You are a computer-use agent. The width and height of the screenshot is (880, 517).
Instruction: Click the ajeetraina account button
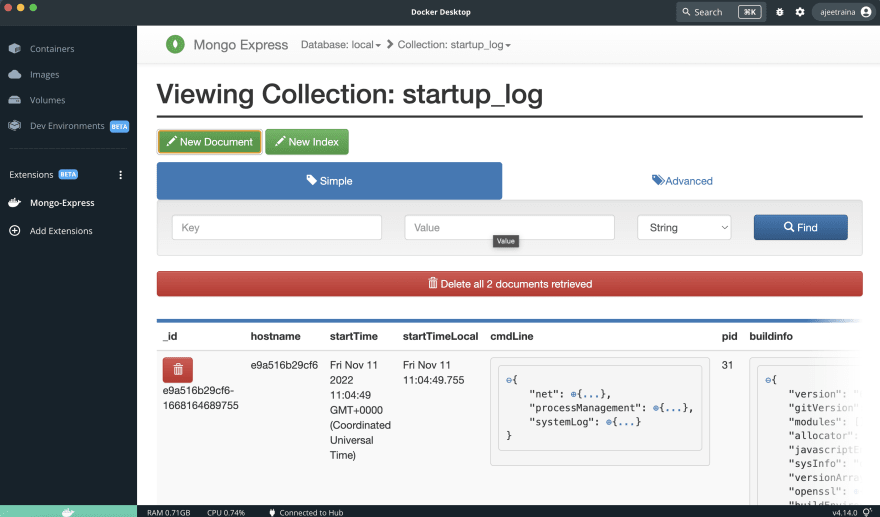[845, 12]
